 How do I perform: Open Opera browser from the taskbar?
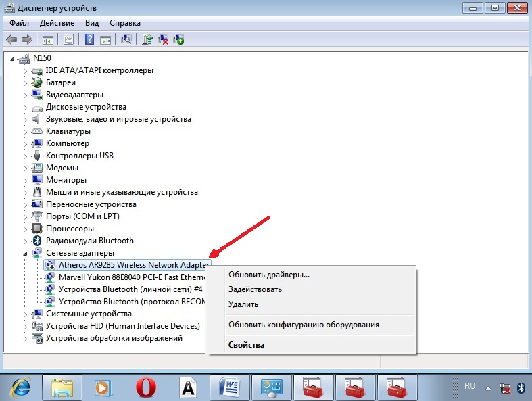pyautogui.click(x=145, y=387)
